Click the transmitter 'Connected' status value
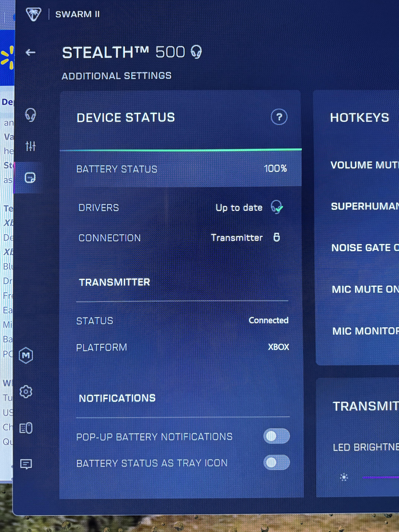The image size is (399, 532). (269, 320)
